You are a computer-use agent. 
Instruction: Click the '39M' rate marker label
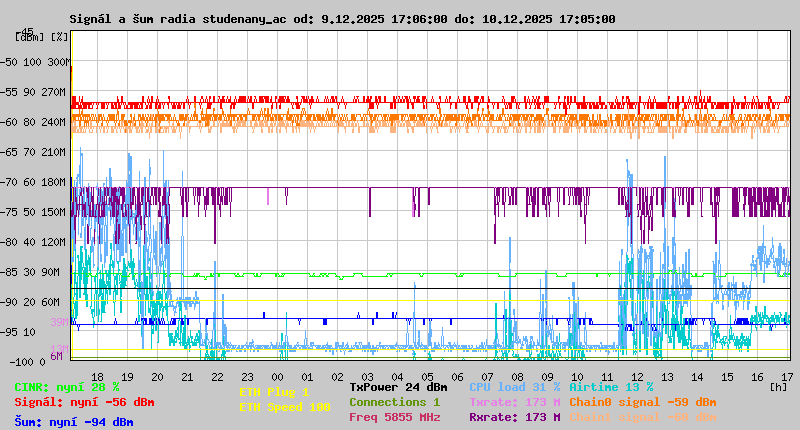click(59, 322)
